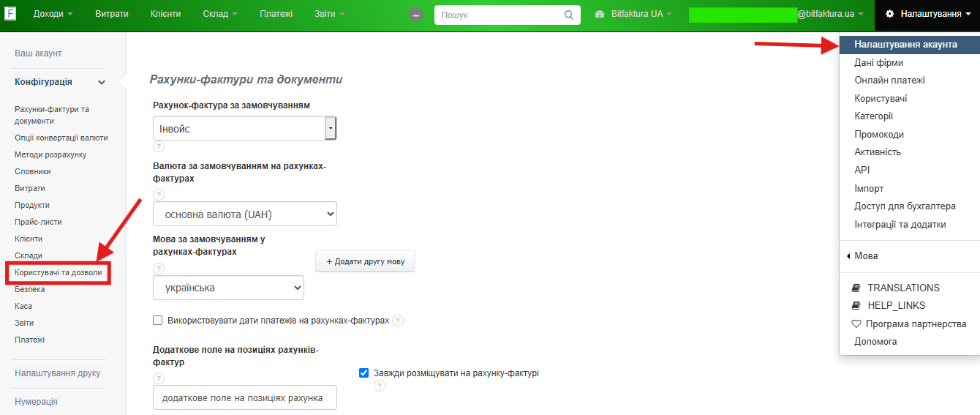
Task: Open the Bitfaktura UA company dropdown
Action: coord(633,14)
